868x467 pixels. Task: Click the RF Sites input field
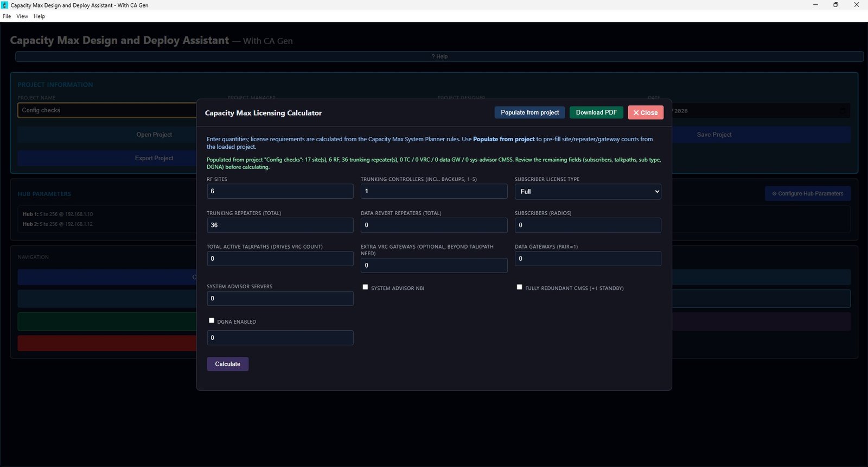(x=280, y=191)
